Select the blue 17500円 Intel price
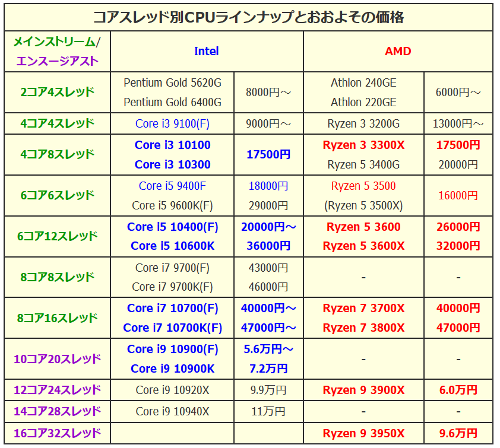Viewport: 500px width, 448px height. pyautogui.click(x=268, y=154)
